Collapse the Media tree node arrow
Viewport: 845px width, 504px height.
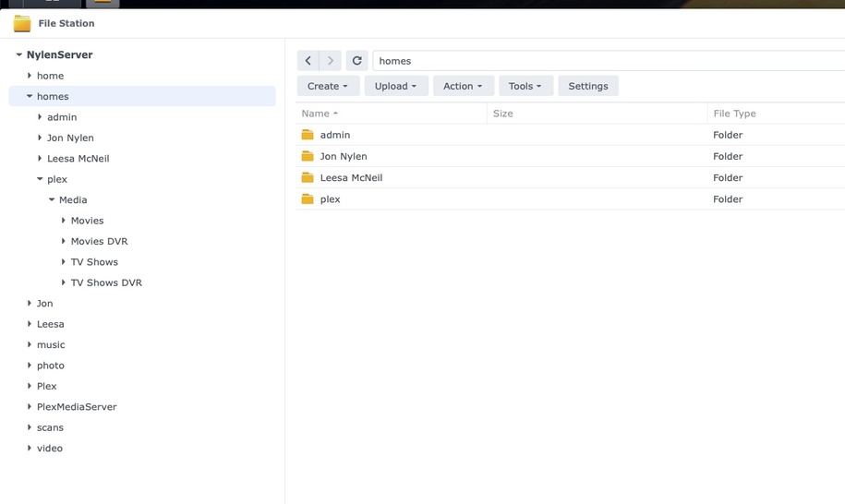51,199
